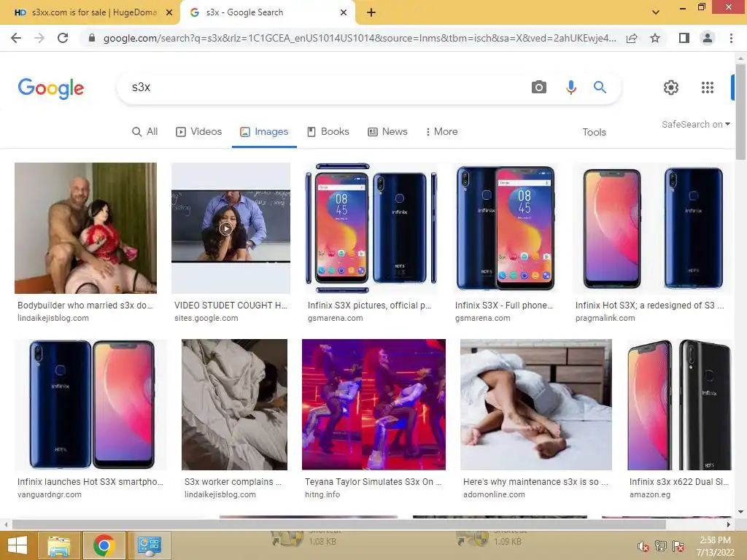
Task: View site info via the lock icon
Action: (x=92, y=38)
